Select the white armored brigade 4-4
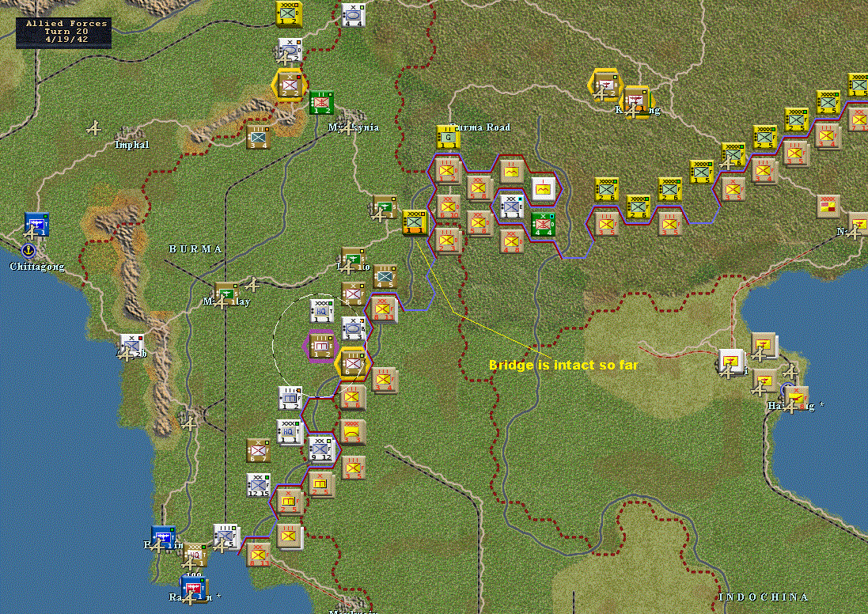The width and height of the screenshot is (868, 614). [x=353, y=15]
